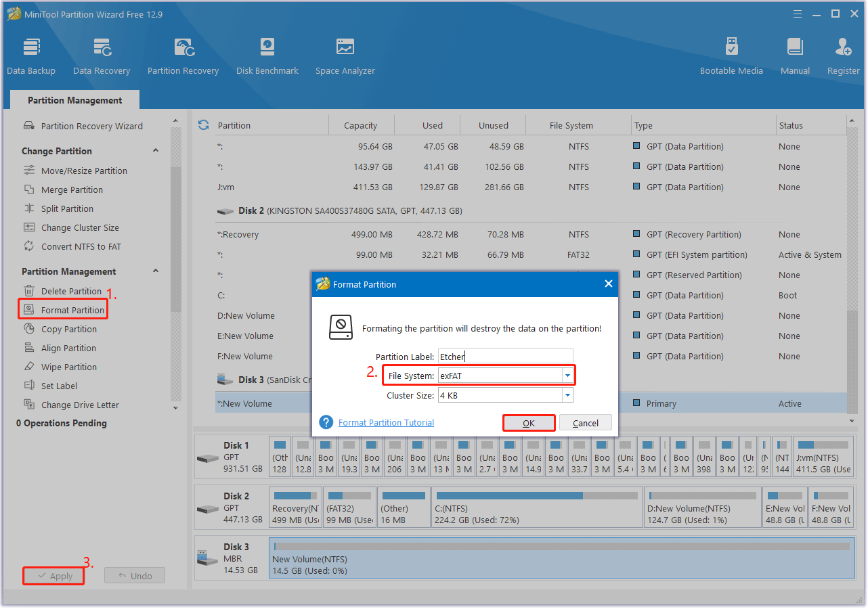Confirm format with OK button
The width and height of the screenshot is (868, 609).
(x=529, y=423)
